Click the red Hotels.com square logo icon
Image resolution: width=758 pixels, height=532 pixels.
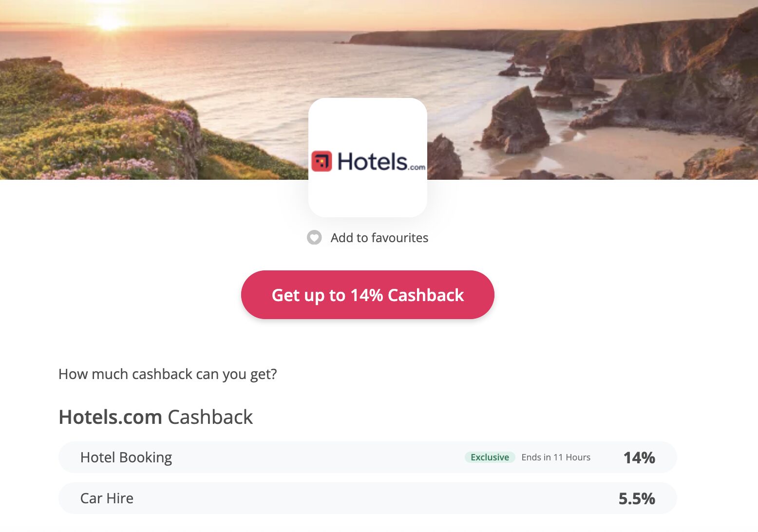pyautogui.click(x=322, y=161)
